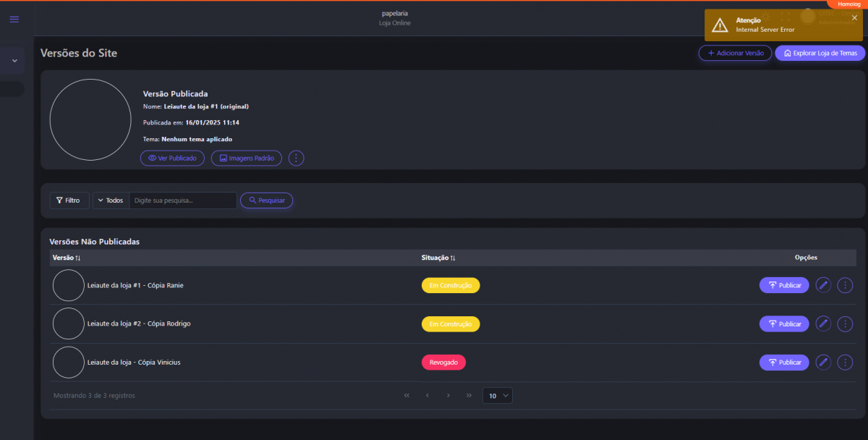Open the Todos search scope dropdown
Image resolution: width=868 pixels, height=440 pixels.
tap(111, 200)
